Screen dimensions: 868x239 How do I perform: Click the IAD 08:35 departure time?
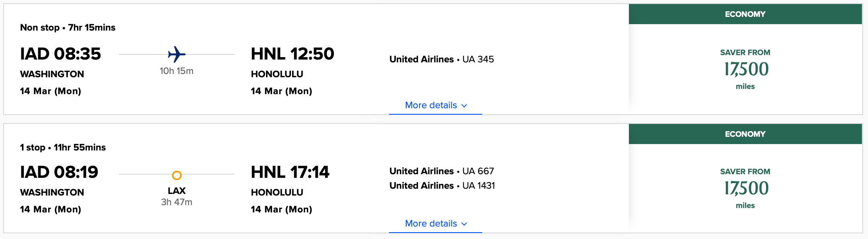(x=61, y=54)
